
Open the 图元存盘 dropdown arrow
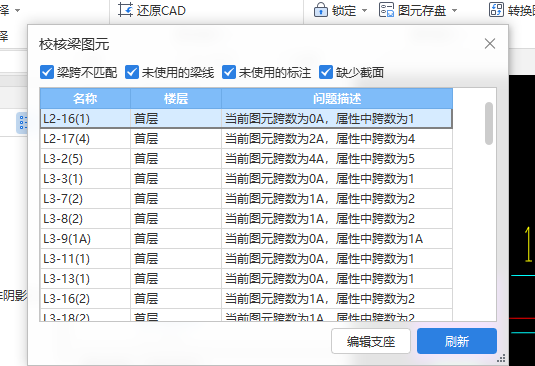[454, 11]
